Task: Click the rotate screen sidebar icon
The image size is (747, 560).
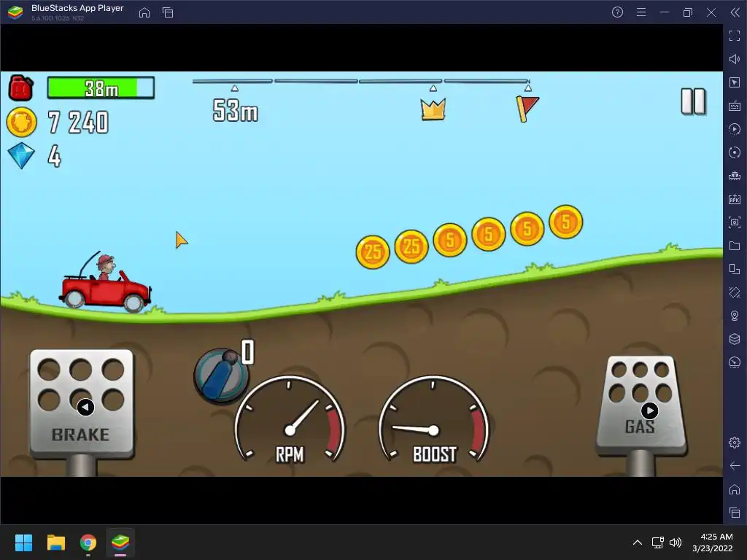Action: coord(735,292)
